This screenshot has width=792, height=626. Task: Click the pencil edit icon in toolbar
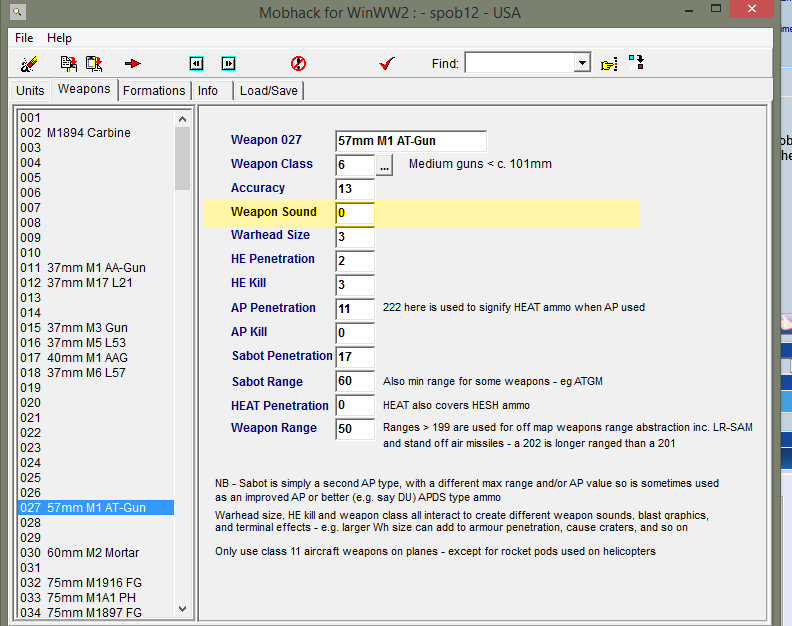point(29,63)
